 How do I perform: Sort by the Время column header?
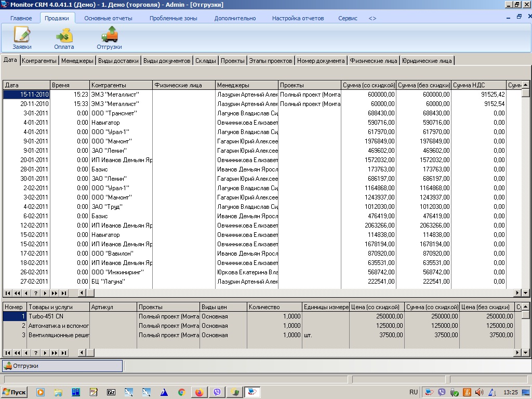point(70,85)
